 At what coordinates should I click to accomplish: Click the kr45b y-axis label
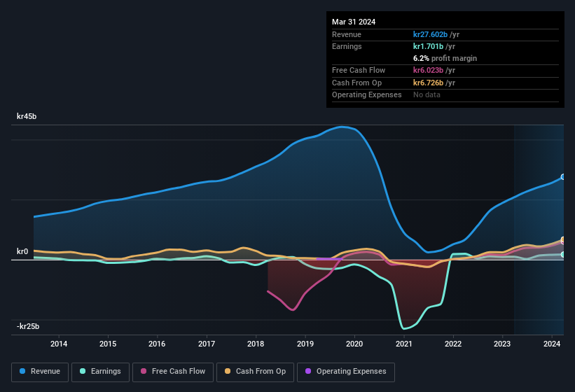click(x=27, y=116)
